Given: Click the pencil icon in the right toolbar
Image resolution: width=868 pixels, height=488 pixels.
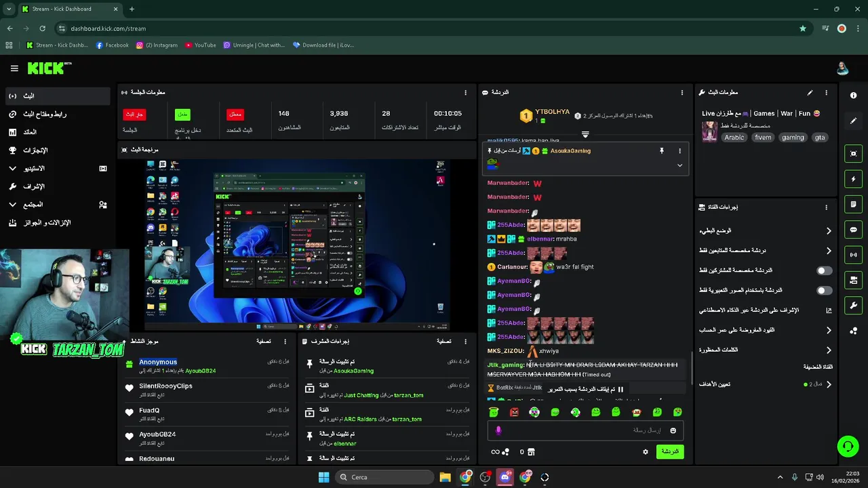Looking at the screenshot, I should coord(854,121).
